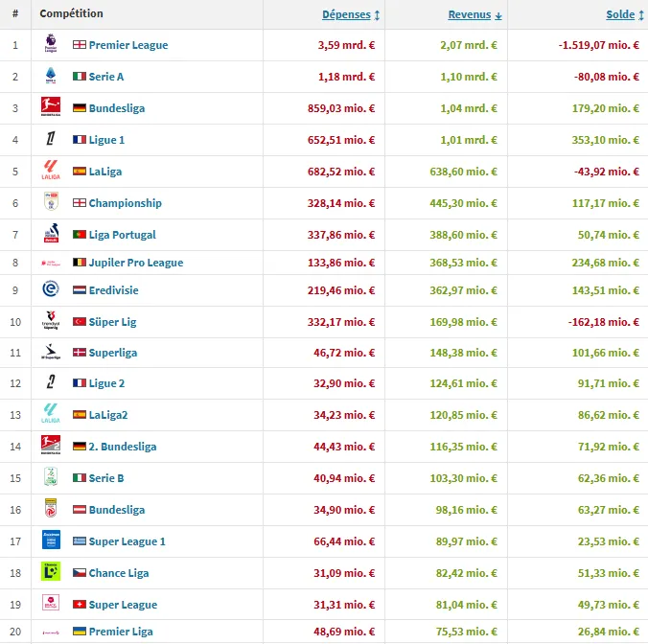Click the red German Bundesliga logo in row 3

coord(51,108)
